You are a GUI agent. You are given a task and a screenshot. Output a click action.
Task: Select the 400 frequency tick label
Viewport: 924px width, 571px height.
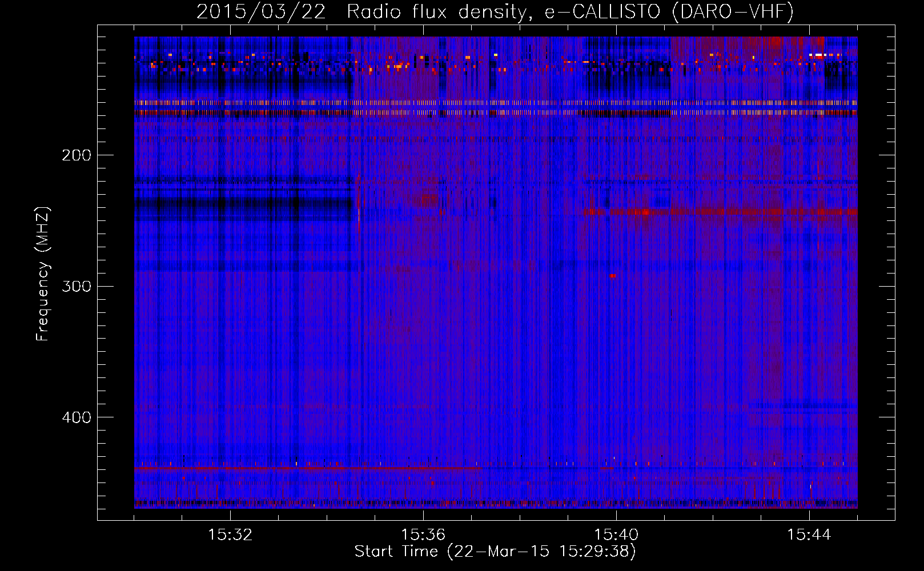point(77,417)
